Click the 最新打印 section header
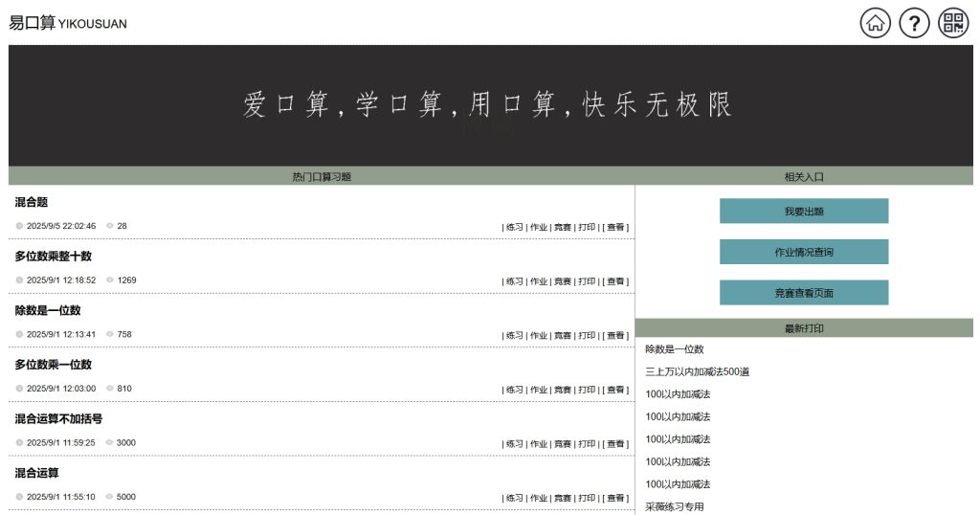 point(804,328)
